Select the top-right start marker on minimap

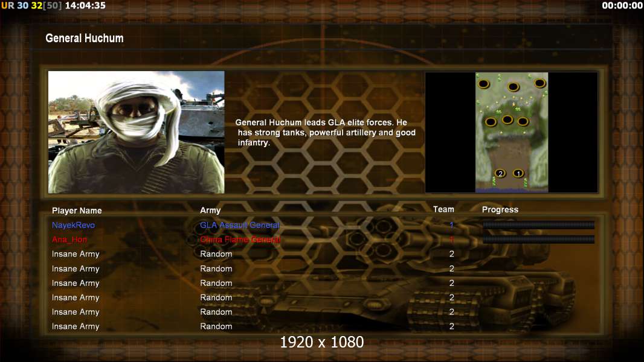point(539,83)
